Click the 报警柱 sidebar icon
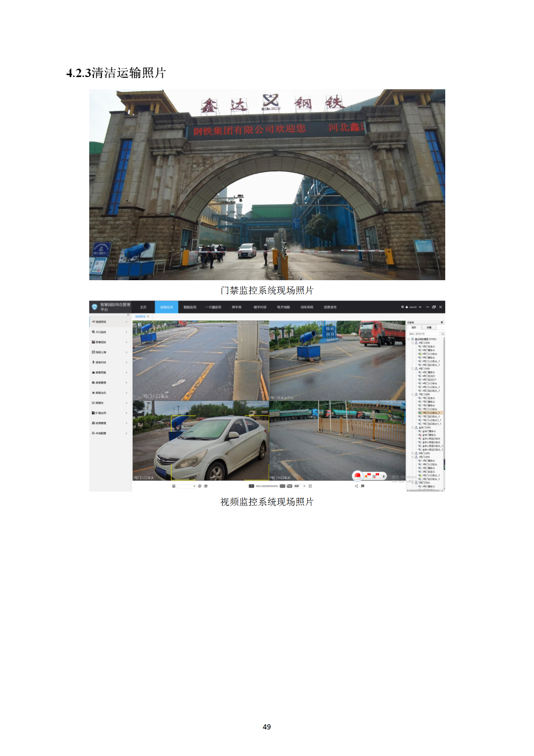Viewport: 534px width, 756px height. 93,403
